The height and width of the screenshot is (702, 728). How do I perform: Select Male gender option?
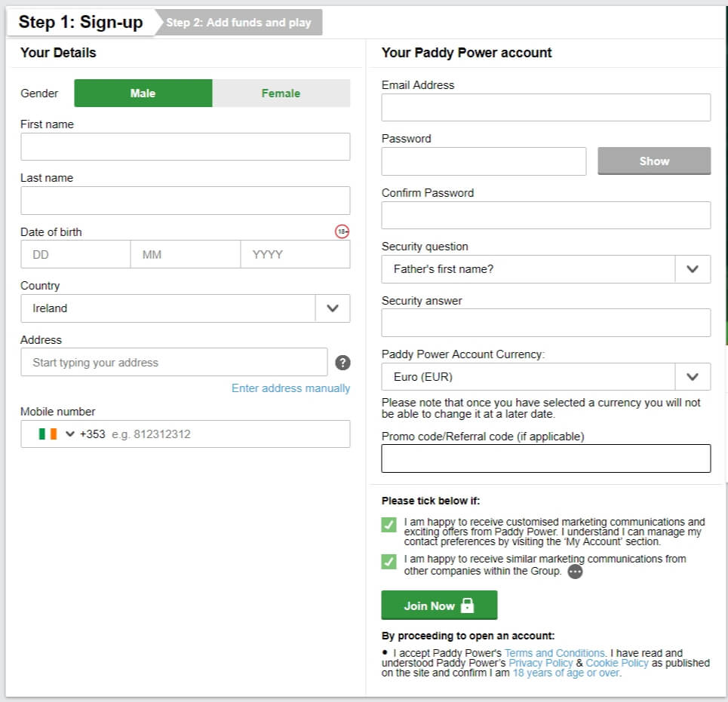pyautogui.click(x=143, y=93)
